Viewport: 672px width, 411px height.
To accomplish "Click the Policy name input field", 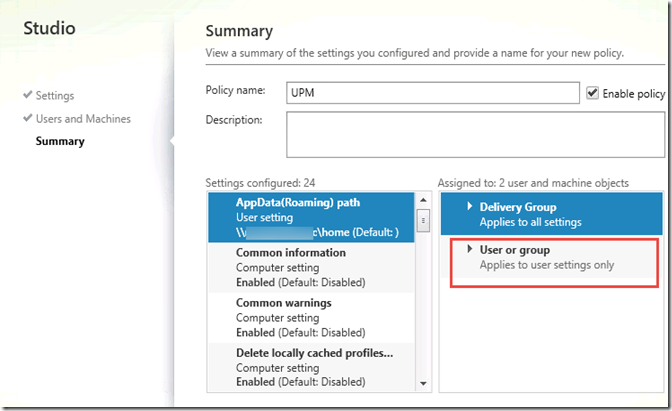I will (432, 93).
